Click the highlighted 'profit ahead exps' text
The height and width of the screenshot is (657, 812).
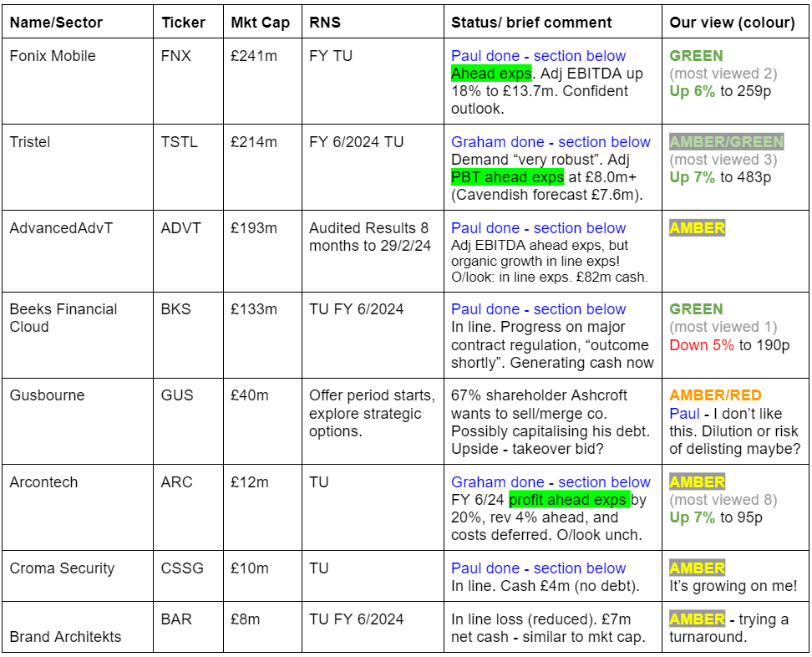click(x=569, y=500)
